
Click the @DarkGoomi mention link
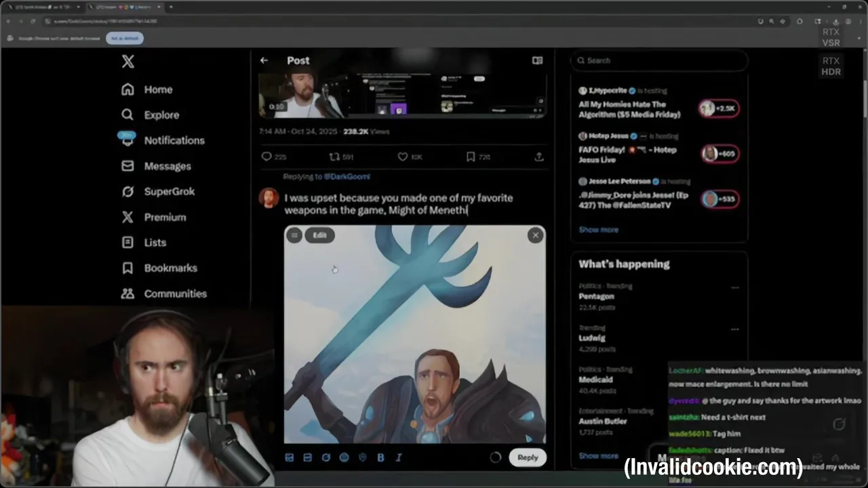tap(347, 176)
